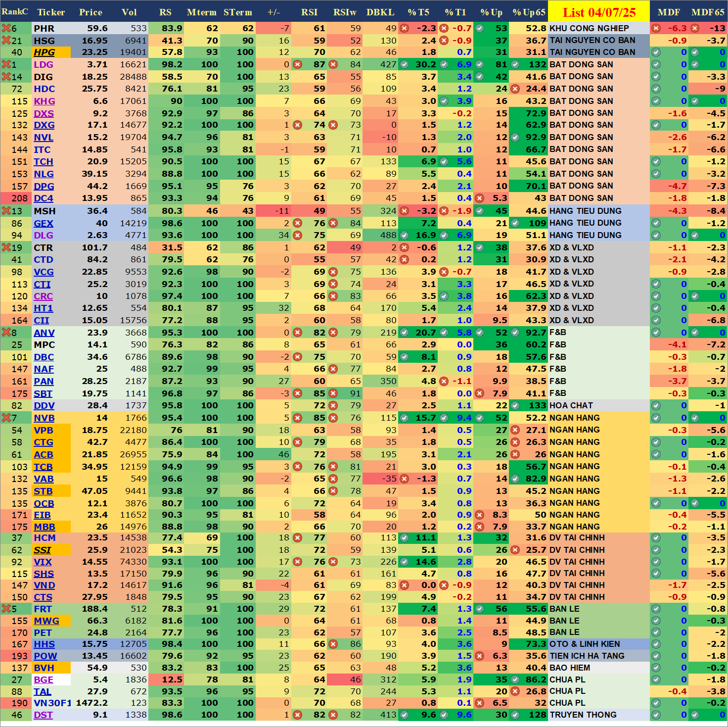Click the green check icon next to LDG's %Up65 value 132
Screen dimensions: 728x727
[515, 64]
